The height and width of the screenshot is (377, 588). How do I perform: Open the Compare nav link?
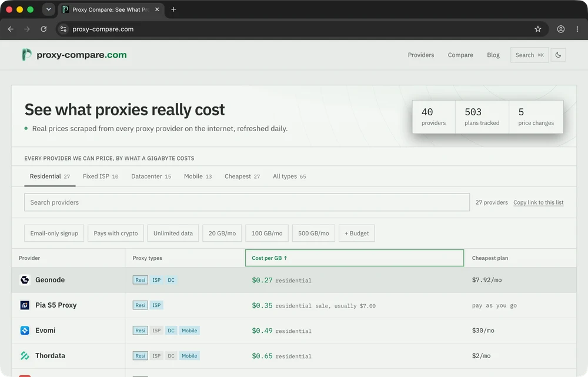460,55
